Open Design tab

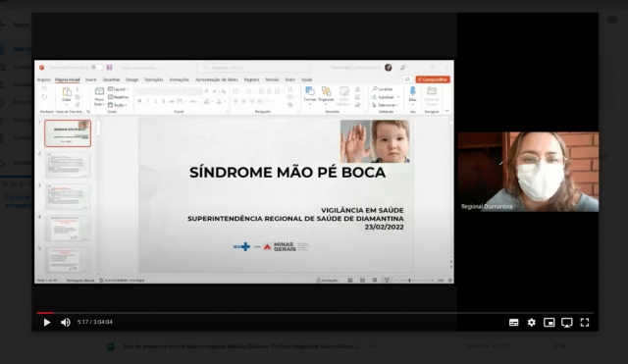(131, 79)
